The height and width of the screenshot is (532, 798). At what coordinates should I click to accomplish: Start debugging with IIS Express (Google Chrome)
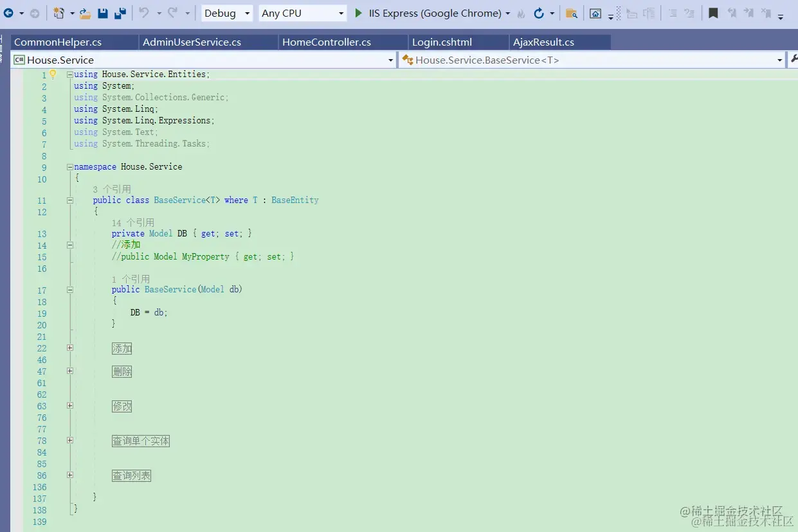click(428, 13)
